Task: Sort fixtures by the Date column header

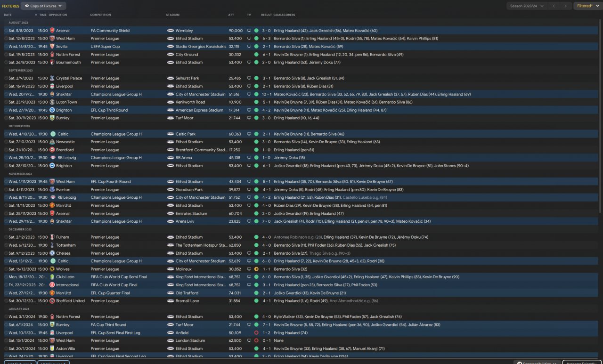Action: tap(8, 15)
